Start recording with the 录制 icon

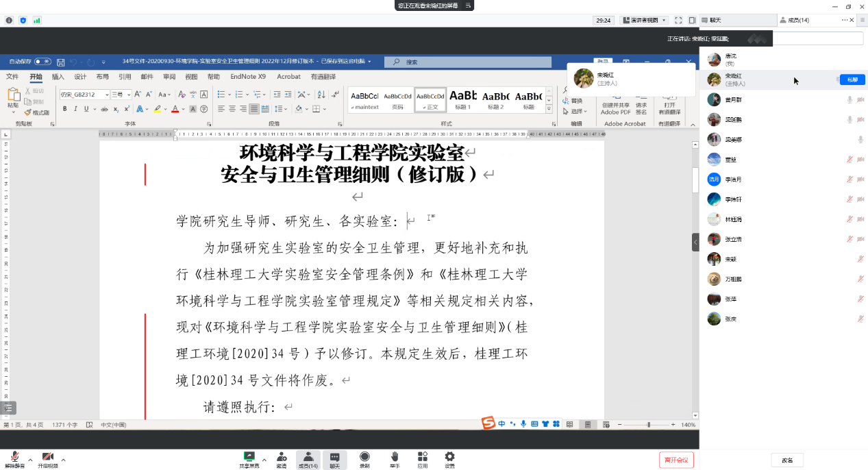(x=364, y=458)
